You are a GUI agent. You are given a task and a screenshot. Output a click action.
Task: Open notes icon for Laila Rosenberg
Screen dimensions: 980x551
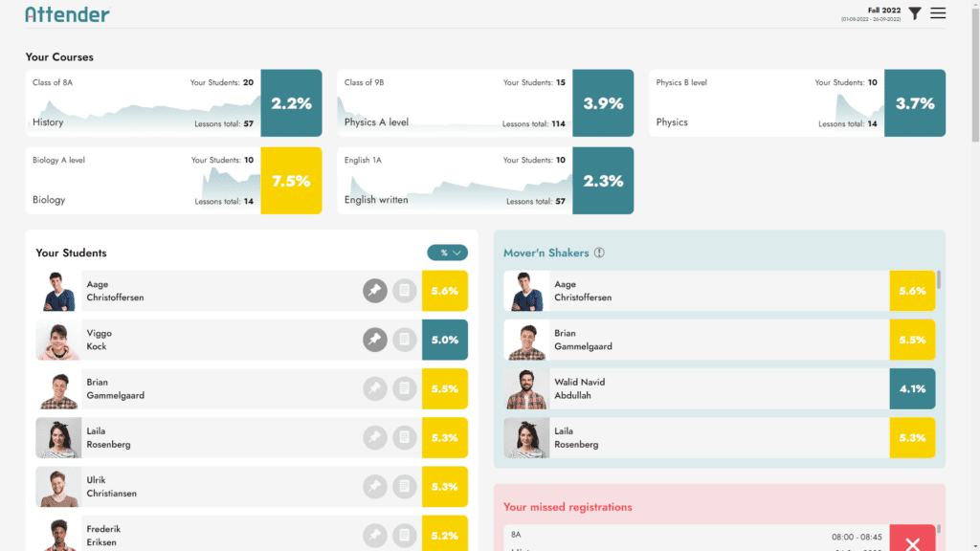click(x=405, y=437)
